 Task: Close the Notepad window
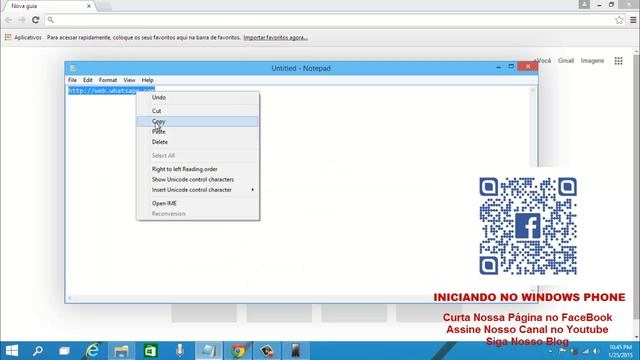pos(527,67)
